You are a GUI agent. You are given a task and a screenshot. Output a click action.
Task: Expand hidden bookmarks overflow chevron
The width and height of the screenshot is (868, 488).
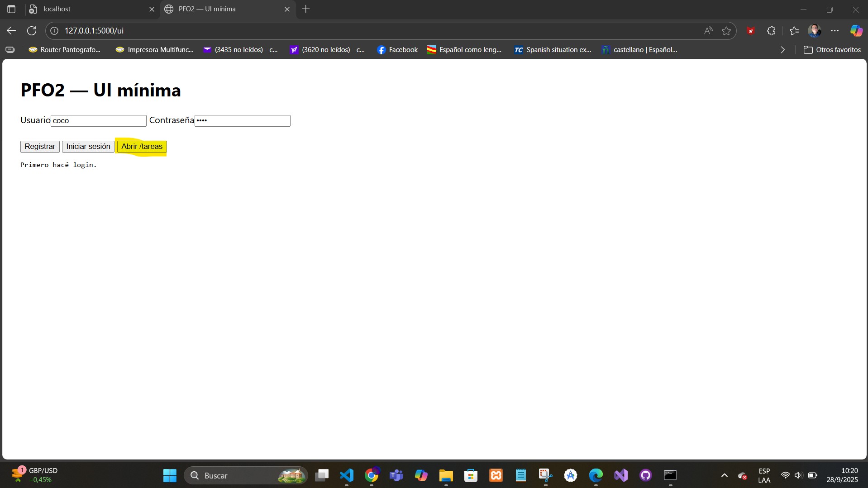[x=783, y=50]
